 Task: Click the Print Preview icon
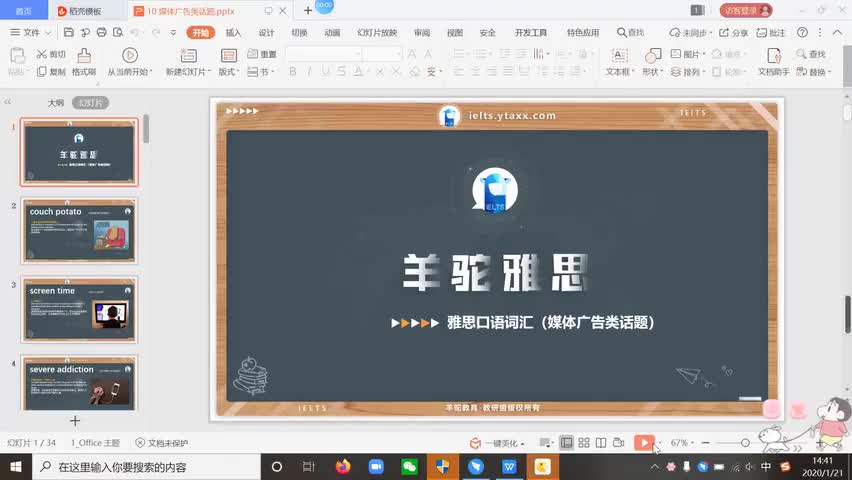click(x=117, y=33)
